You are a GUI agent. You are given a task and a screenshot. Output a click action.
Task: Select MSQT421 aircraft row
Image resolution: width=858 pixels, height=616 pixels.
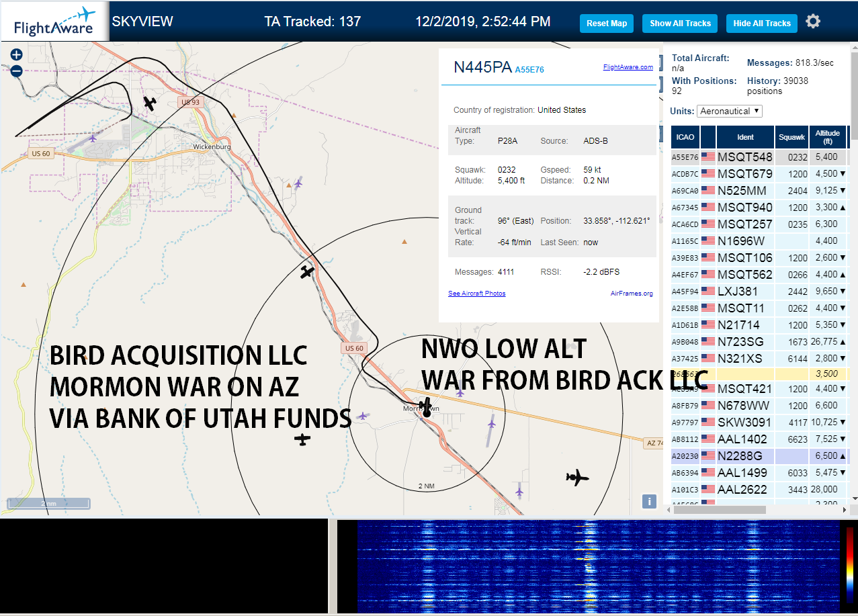click(x=759, y=389)
